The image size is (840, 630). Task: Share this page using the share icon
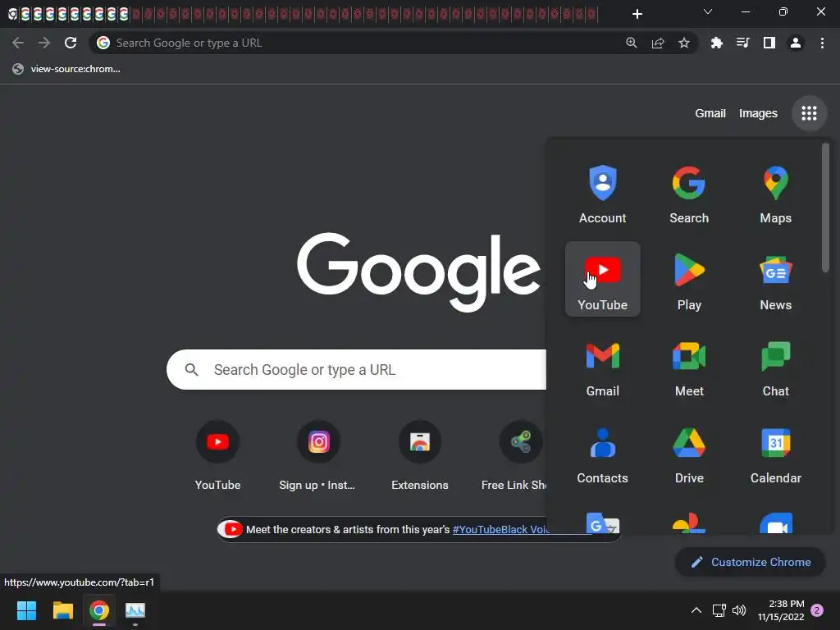click(657, 43)
